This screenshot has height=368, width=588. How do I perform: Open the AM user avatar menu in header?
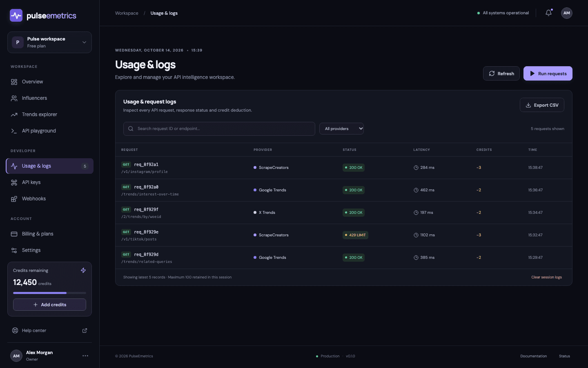566,13
